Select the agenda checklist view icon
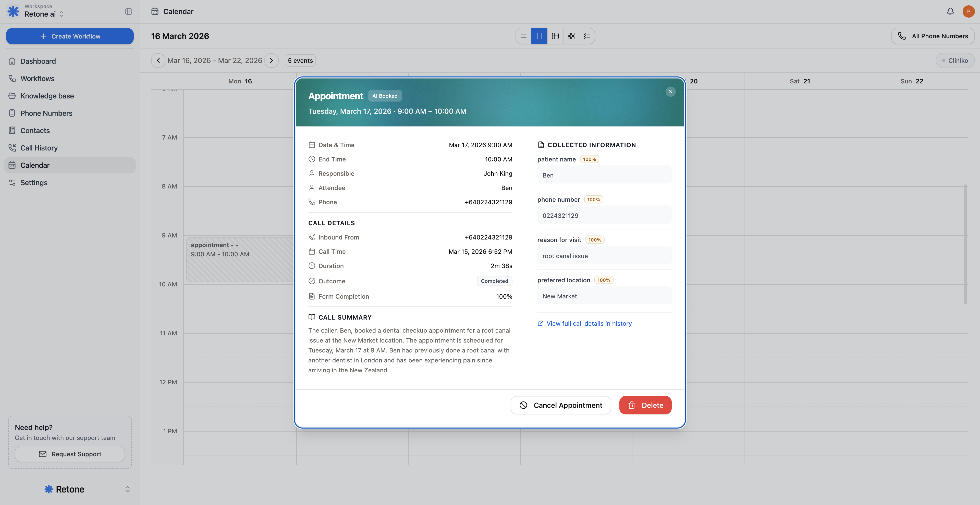 [587, 36]
